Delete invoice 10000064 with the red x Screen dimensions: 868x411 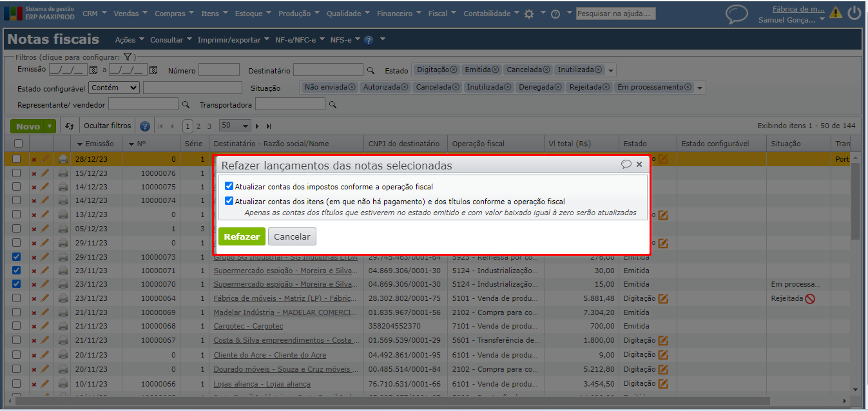(x=34, y=299)
